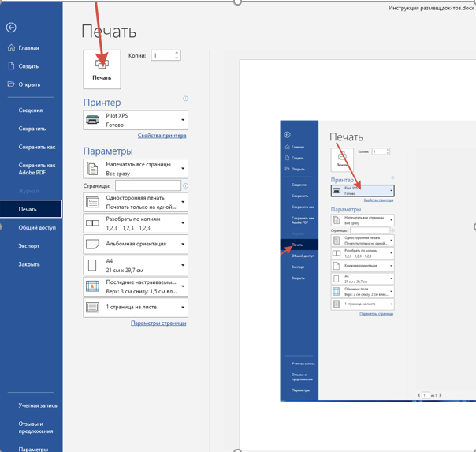The height and width of the screenshot is (452, 476).
Task: Click the Страницы input field
Action: 148,186
